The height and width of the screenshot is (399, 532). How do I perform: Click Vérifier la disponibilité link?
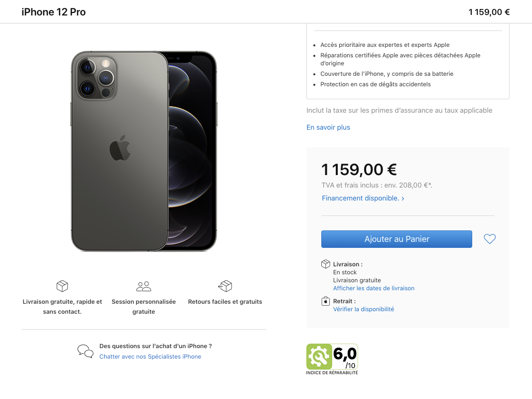(x=364, y=309)
